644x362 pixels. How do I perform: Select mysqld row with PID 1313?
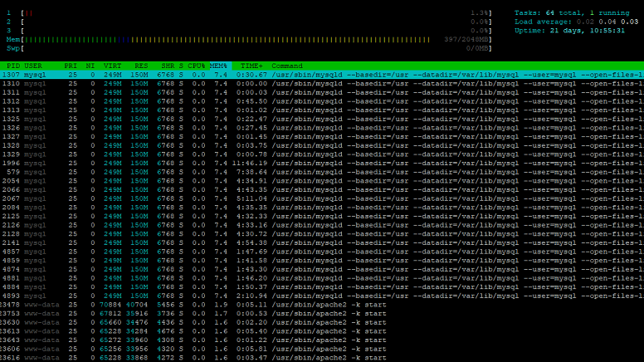(322, 110)
